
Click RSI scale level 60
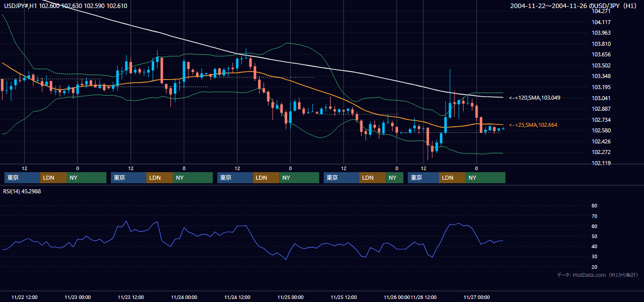[x=594, y=226]
